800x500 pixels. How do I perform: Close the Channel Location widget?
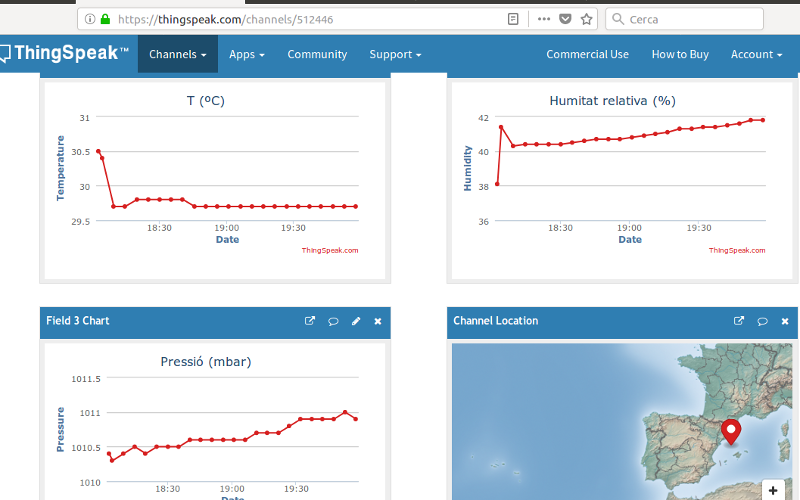point(785,321)
